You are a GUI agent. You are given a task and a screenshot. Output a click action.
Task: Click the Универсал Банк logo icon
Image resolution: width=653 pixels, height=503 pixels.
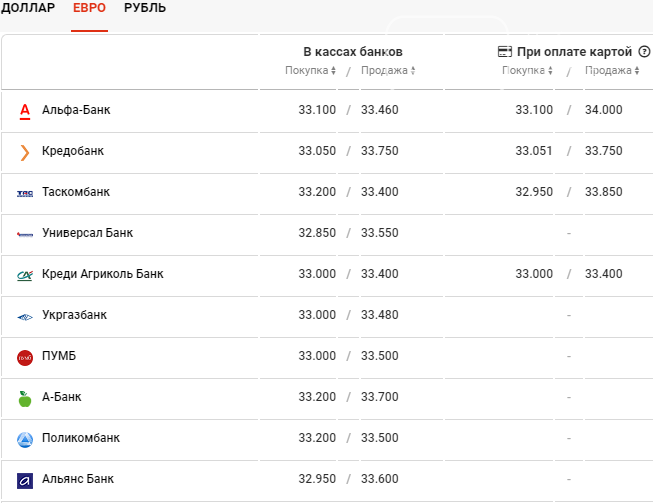25,234
